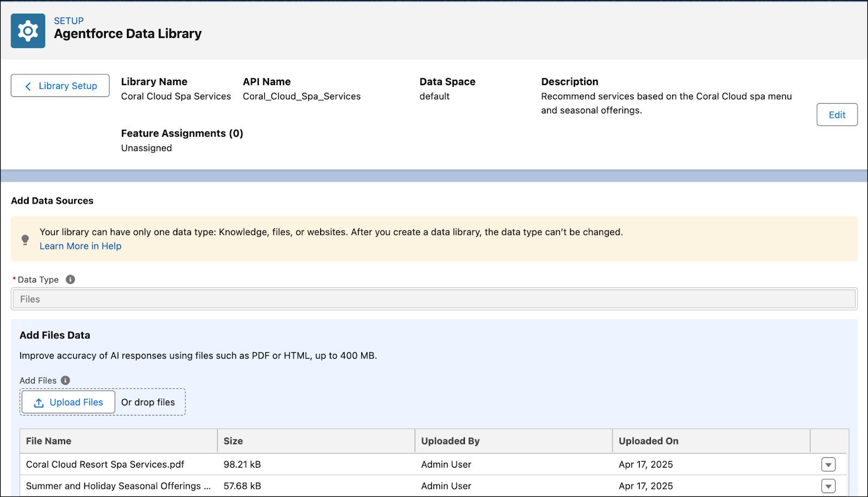
Task: Go back to Library Setup
Action: (x=60, y=86)
